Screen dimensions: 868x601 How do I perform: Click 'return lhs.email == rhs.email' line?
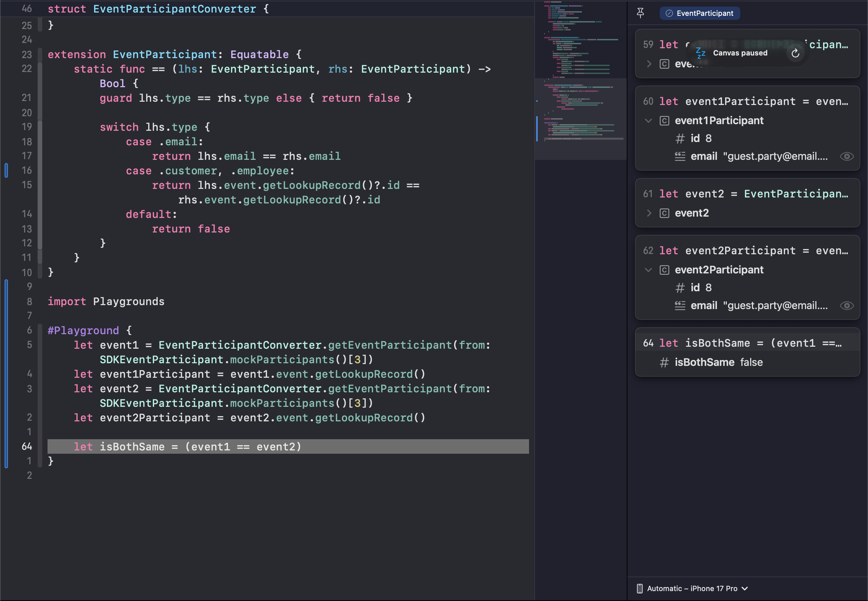click(x=246, y=156)
